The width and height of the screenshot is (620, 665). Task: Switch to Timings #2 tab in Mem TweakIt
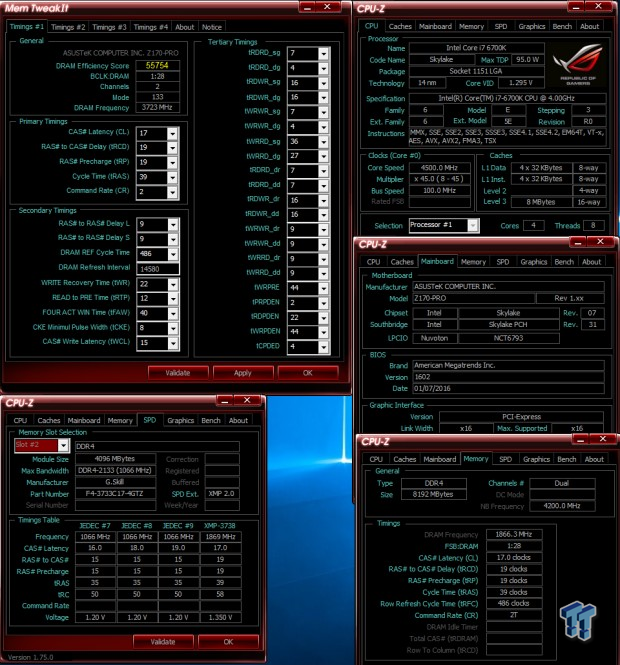(x=68, y=27)
